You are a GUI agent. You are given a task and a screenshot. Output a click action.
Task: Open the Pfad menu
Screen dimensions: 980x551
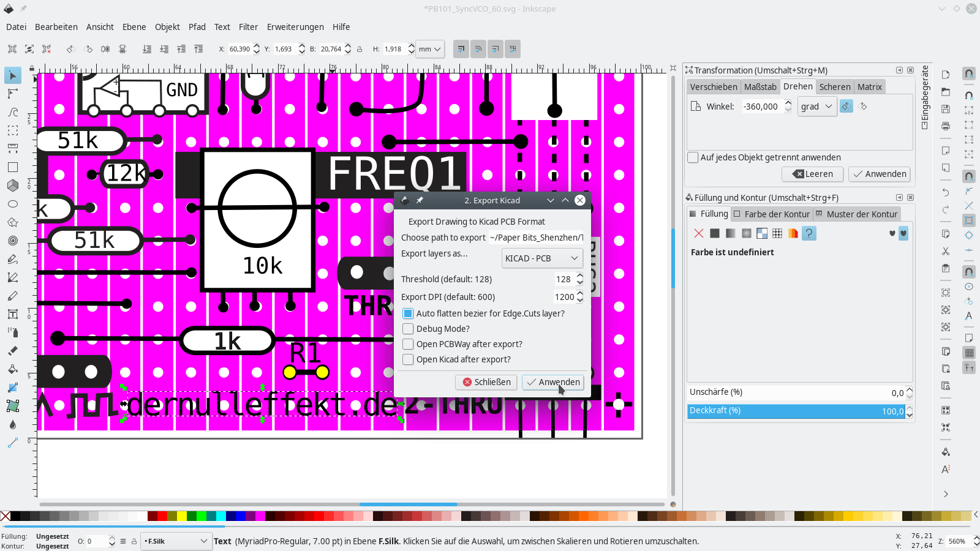click(x=197, y=27)
